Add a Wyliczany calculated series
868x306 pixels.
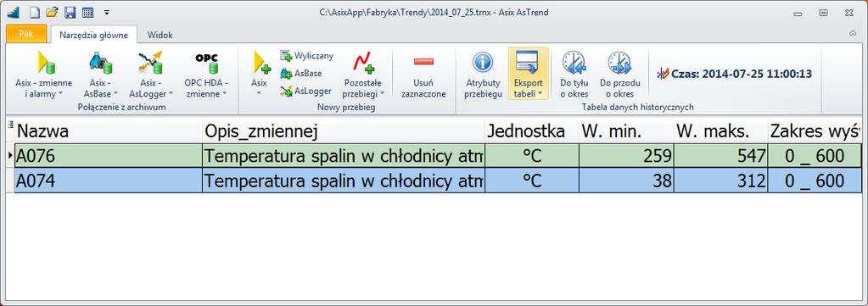pyautogui.click(x=306, y=55)
